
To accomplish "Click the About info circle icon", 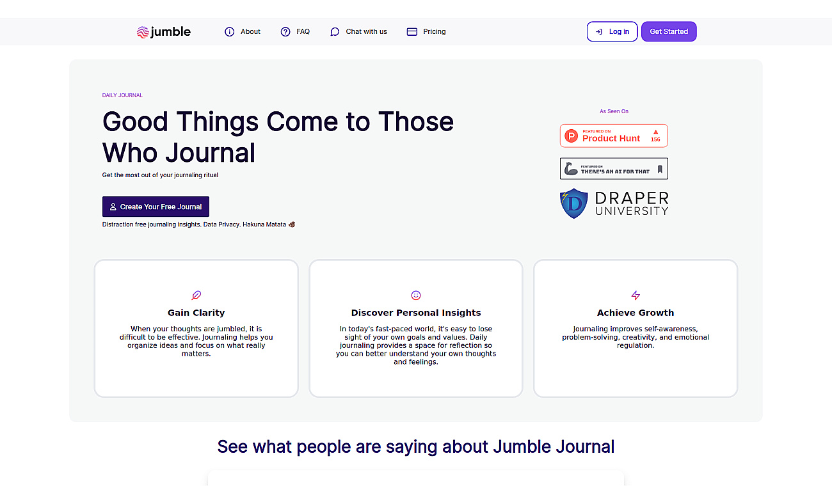I will coord(229,31).
